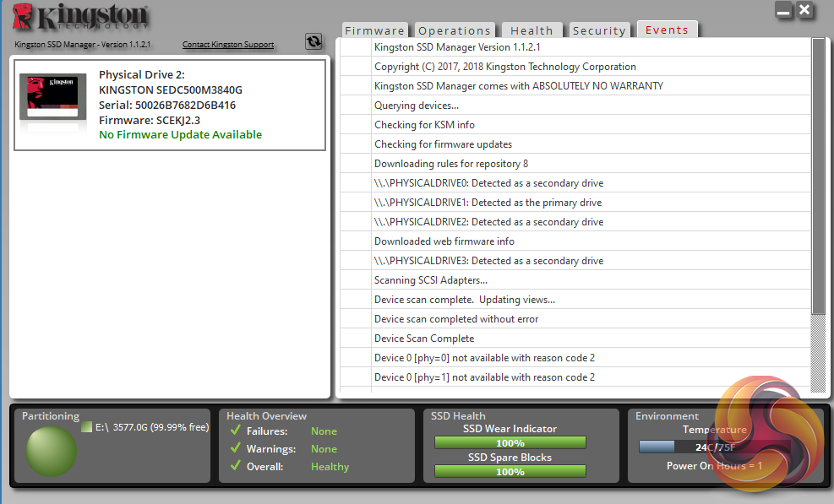Select PHYSICALDRIVE1 primary drive event
The image size is (834, 504).
[575, 202]
